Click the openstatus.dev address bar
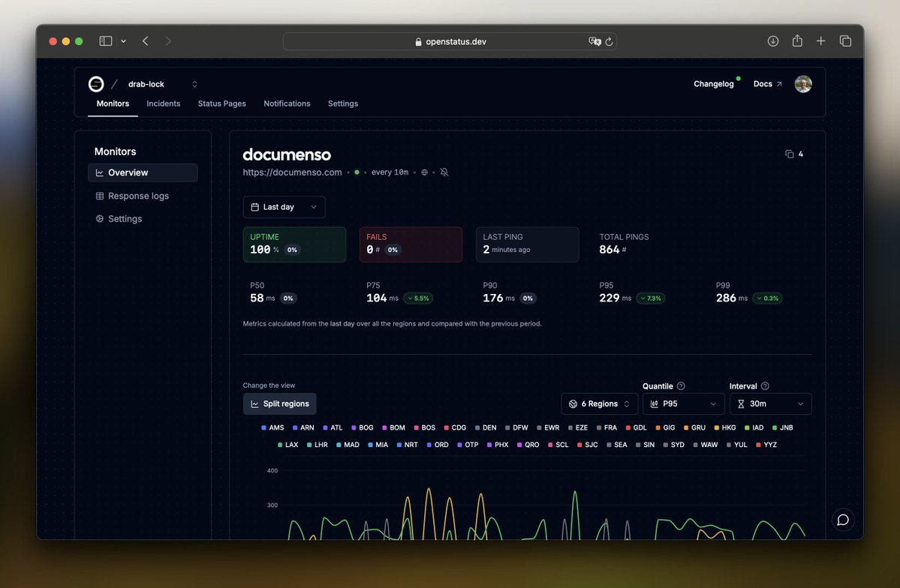Viewport: 900px width, 588px height. click(450, 41)
